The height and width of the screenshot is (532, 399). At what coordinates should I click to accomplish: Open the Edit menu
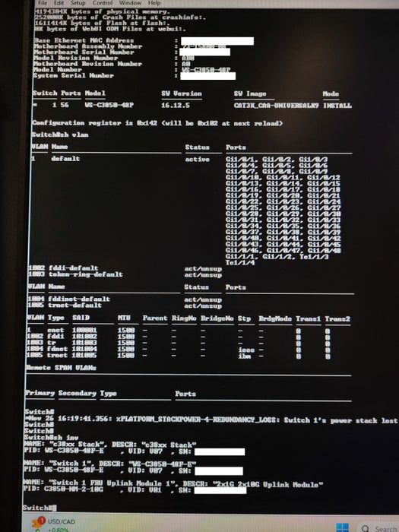(59, 3)
